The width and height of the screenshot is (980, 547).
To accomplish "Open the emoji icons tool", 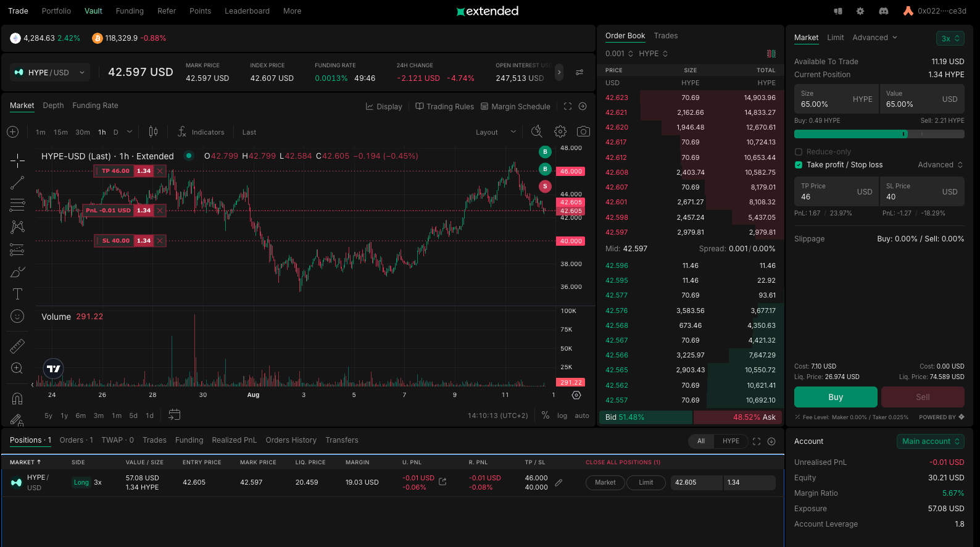I will [x=17, y=316].
